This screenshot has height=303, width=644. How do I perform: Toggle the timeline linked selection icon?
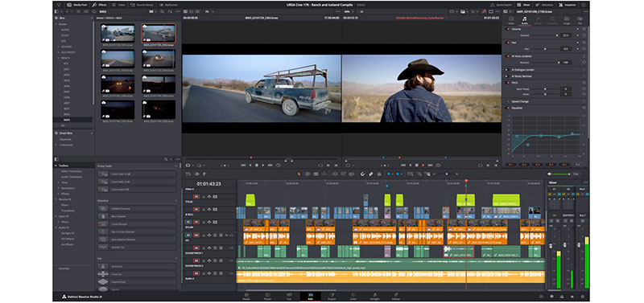pos(371,174)
